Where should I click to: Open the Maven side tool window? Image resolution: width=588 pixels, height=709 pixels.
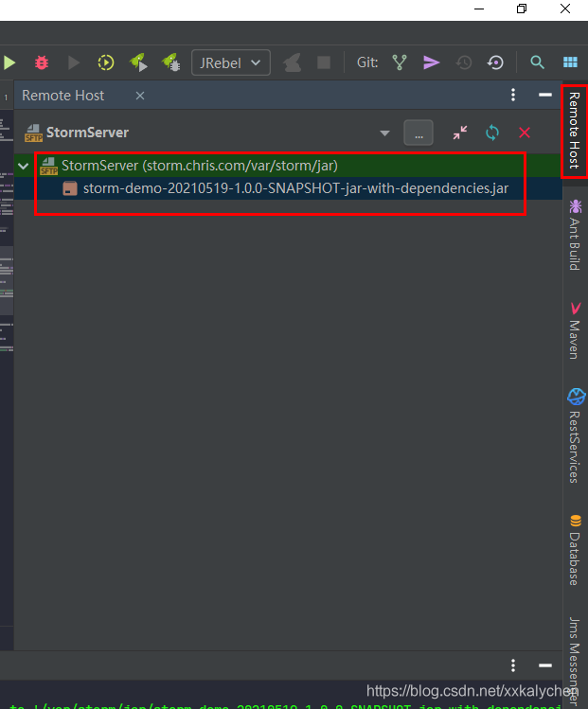575,331
